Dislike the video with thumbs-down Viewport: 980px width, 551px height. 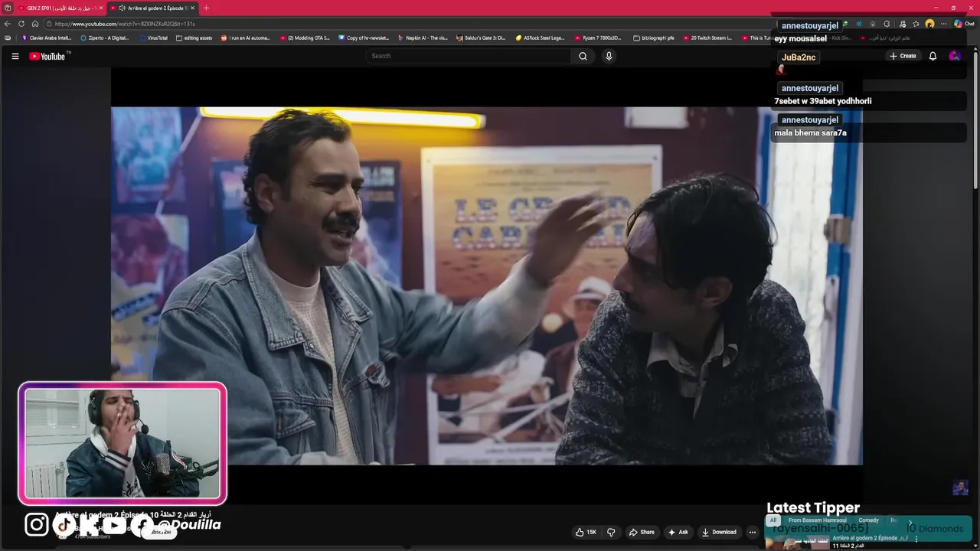(611, 532)
